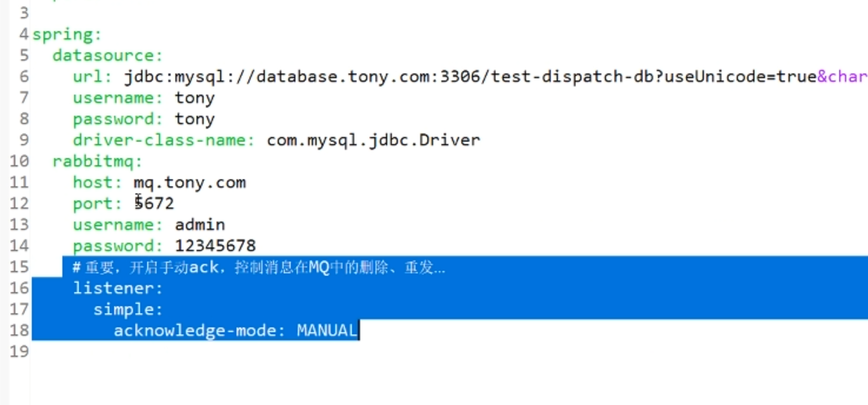Click port value 5672
This screenshot has height=405, width=868.
pyautogui.click(x=154, y=203)
